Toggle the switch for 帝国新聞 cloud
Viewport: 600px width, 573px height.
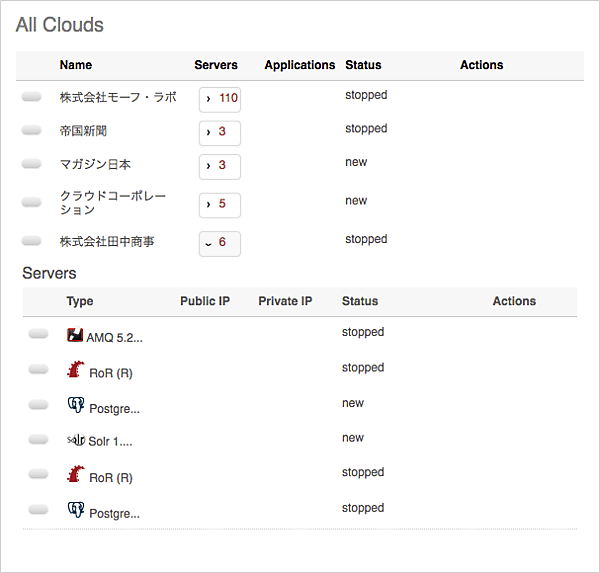(x=31, y=130)
